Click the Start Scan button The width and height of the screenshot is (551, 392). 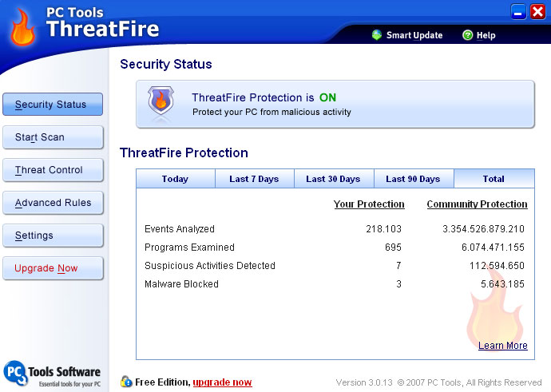click(x=53, y=137)
